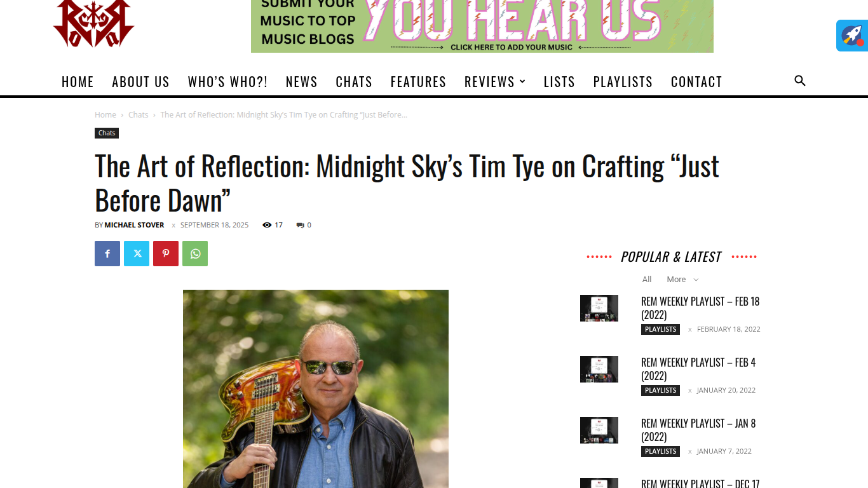Open REM Weekly Playlist – Feb 18 article
868x488 pixels.
[x=700, y=308]
